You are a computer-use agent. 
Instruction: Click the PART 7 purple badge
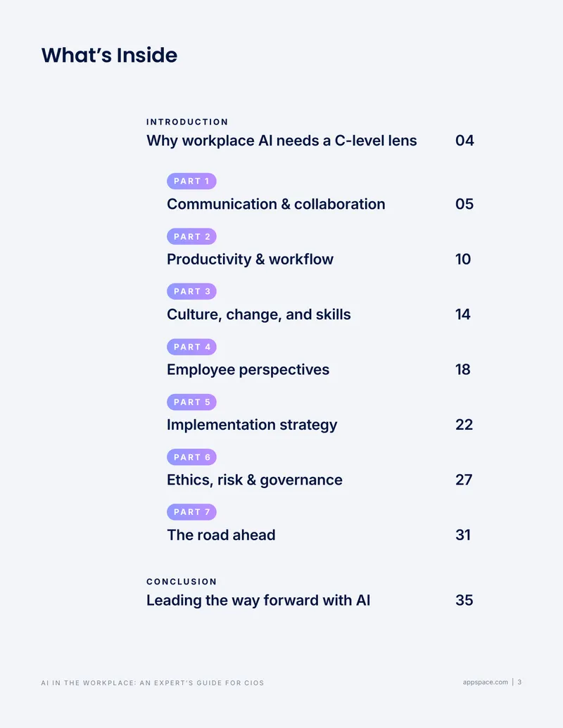click(x=191, y=512)
